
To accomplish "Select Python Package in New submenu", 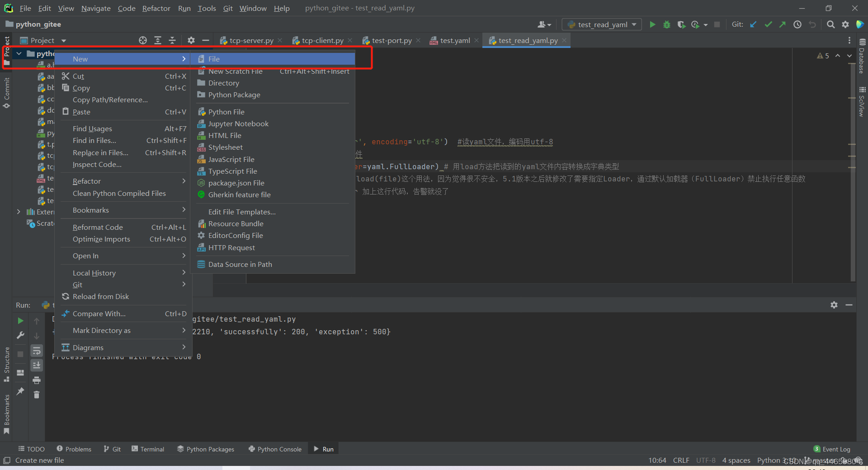I will 273,95.
